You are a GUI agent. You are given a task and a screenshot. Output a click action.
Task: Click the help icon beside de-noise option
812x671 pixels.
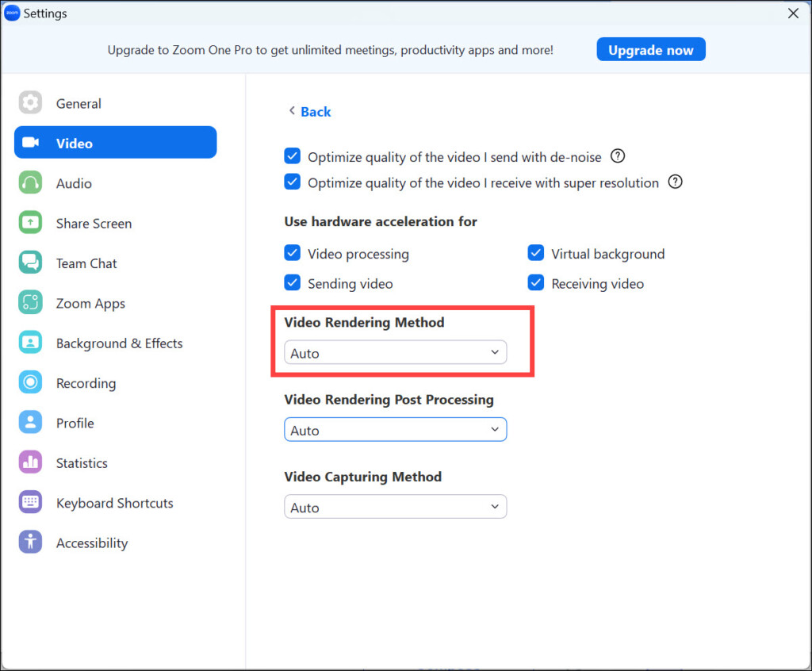(618, 156)
